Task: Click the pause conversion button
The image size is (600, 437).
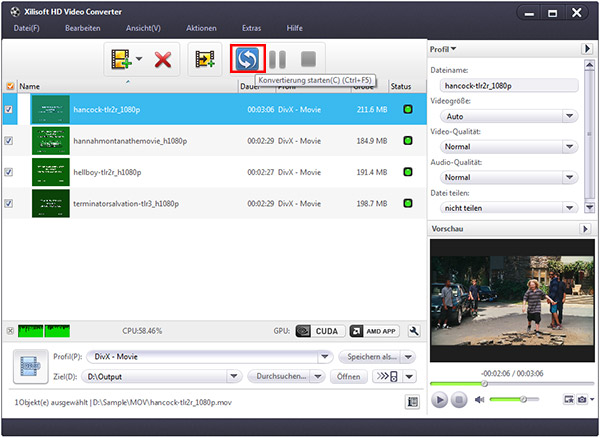Action: (x=277, y=59)
